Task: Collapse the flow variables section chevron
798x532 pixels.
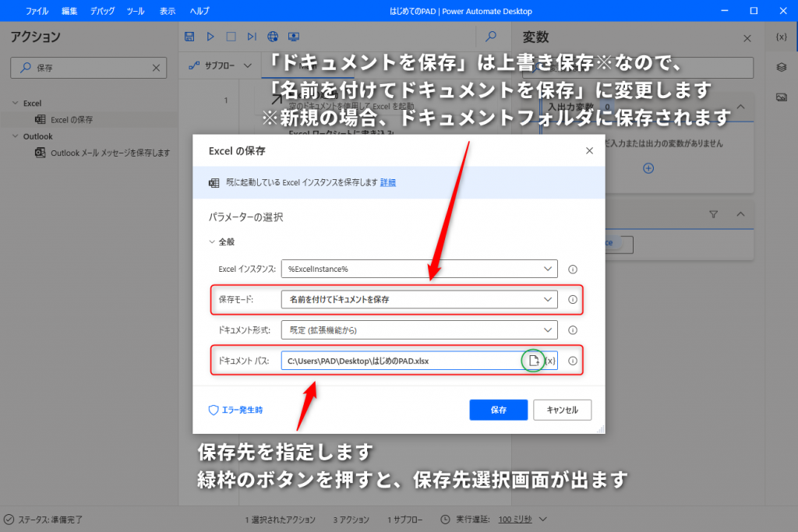Action: pos(741,214)
